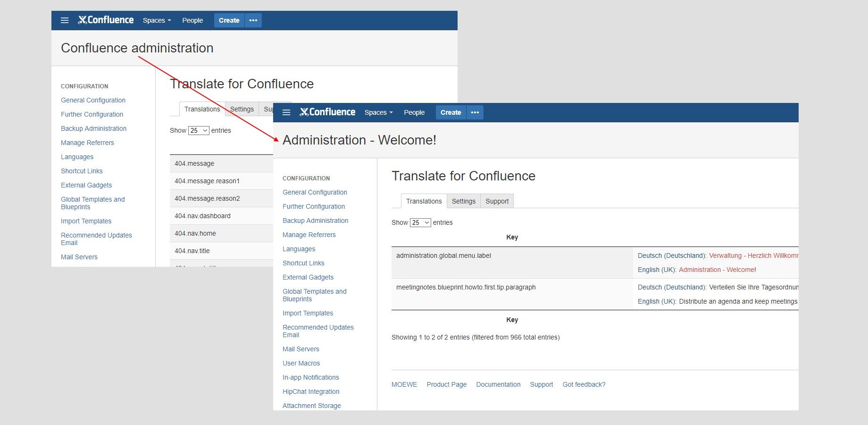
Task: Open Backup Administration in front window sidebar
Action: point(315,221)
